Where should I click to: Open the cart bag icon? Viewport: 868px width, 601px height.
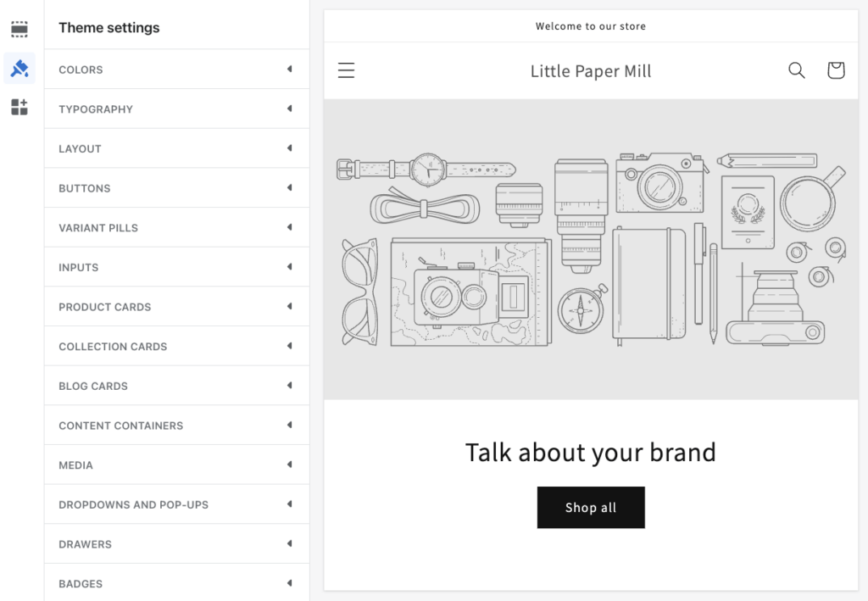[x=836, y=70]
